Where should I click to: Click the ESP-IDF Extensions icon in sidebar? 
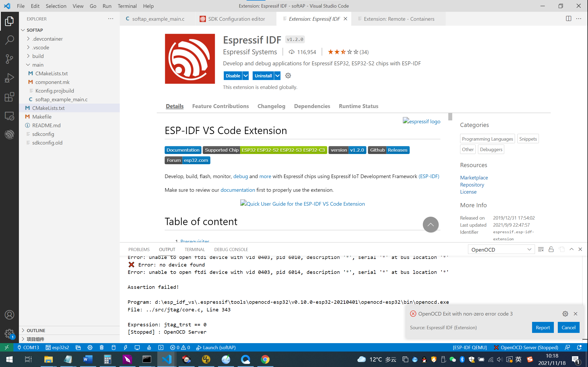click(9, 135)
